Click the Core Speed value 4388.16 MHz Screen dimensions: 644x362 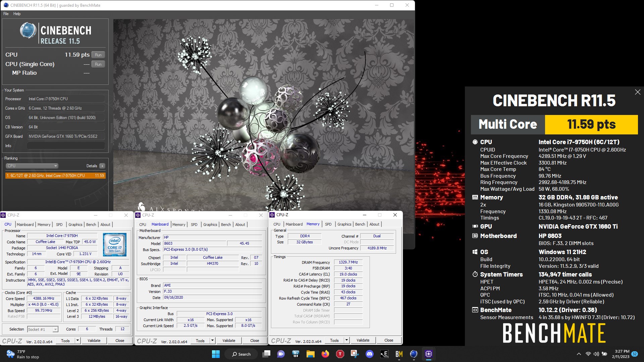coord(44,298)
